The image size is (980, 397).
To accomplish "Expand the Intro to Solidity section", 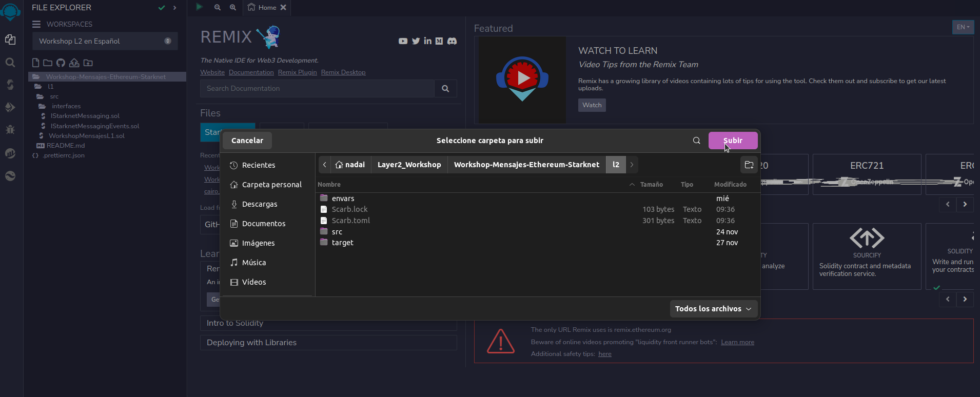I will point(328,323).
